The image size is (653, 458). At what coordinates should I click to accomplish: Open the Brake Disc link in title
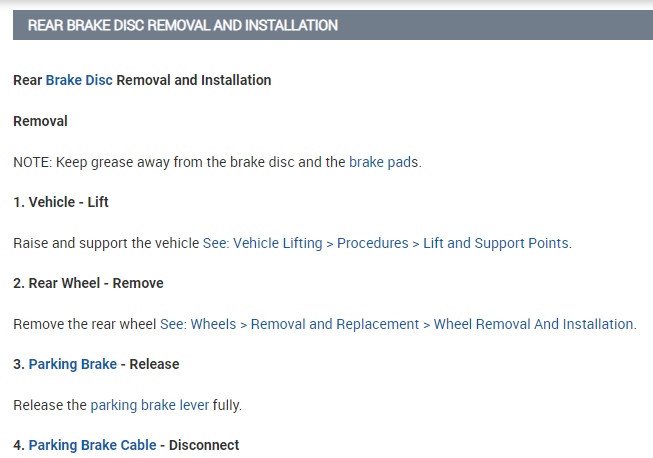coord(79,80)
